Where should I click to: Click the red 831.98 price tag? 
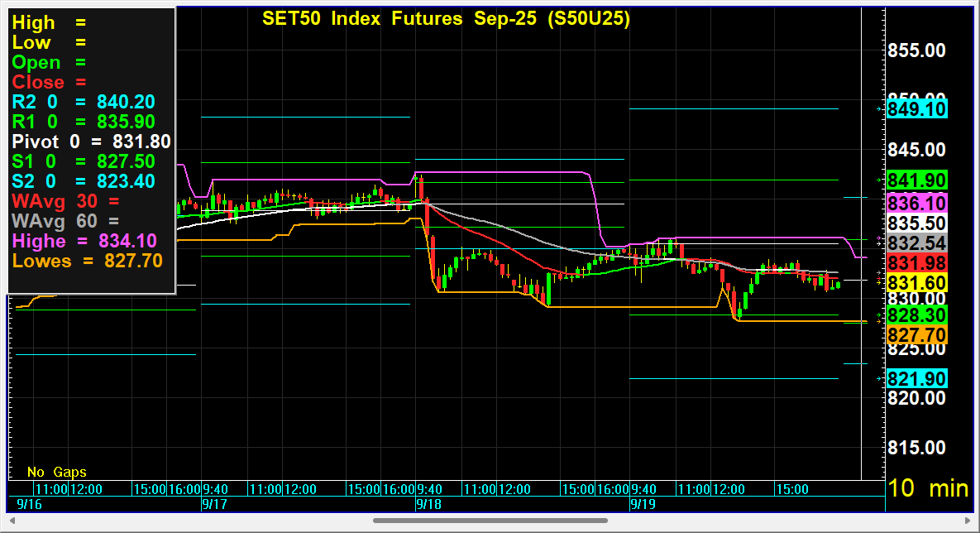pyautogui.click(x=917, y=262)
